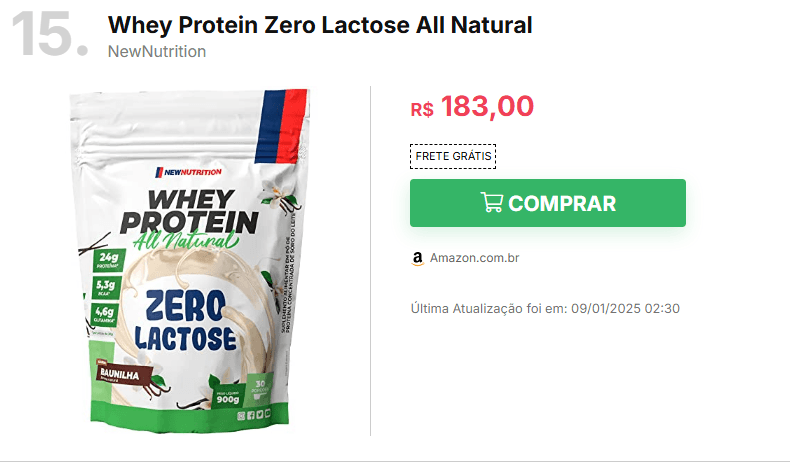Click the 4,6g glutamine badge on package
This screenshot has width=791, height=465.
click(x=105, y=315)
